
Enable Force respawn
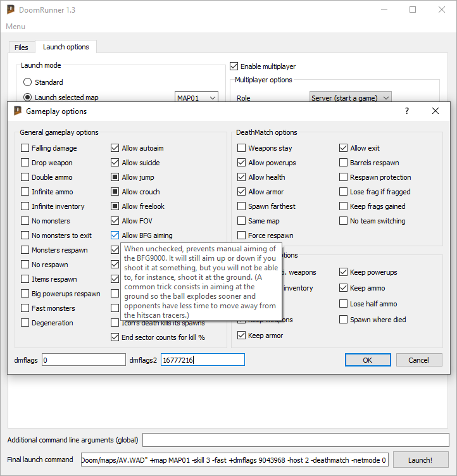pos(241,235)
